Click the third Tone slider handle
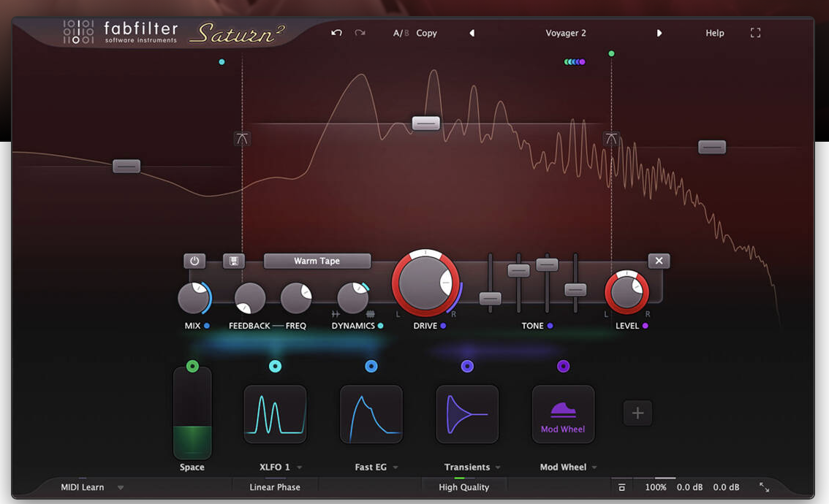The height and width of the screenshot is (504, 829). coord(548,264)
